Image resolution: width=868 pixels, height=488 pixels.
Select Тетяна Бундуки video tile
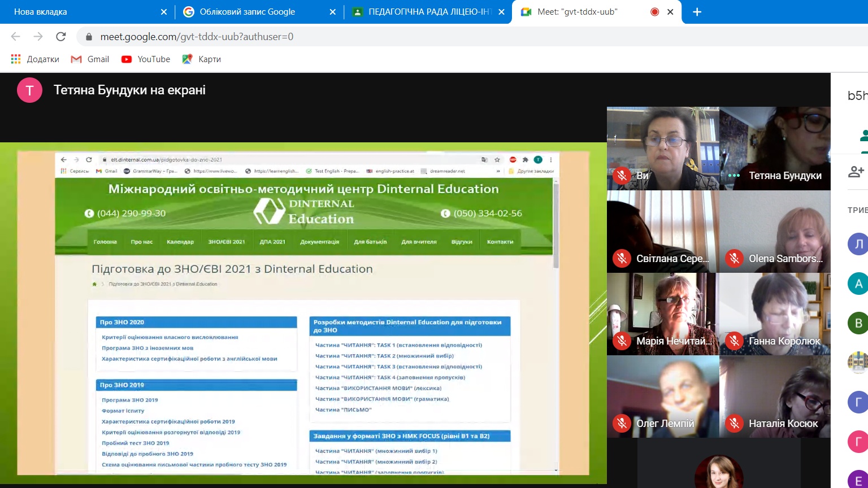pos(775,148)
